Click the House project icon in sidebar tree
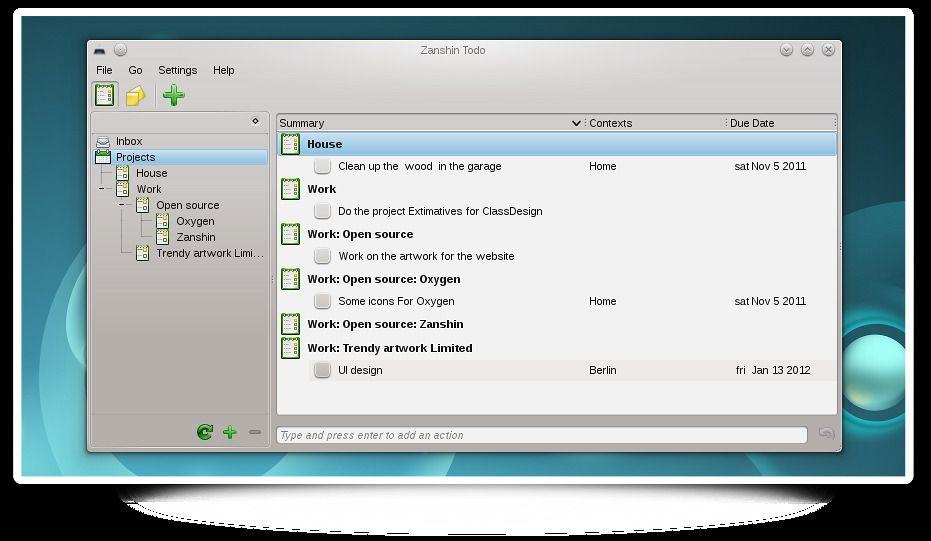This screenshot has width=931, height=541. (122, 173)
